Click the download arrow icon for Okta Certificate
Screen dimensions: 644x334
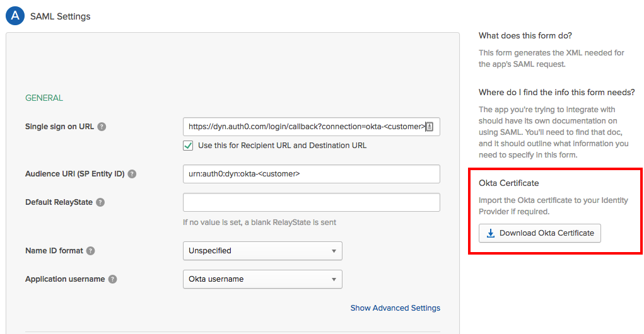490,233
